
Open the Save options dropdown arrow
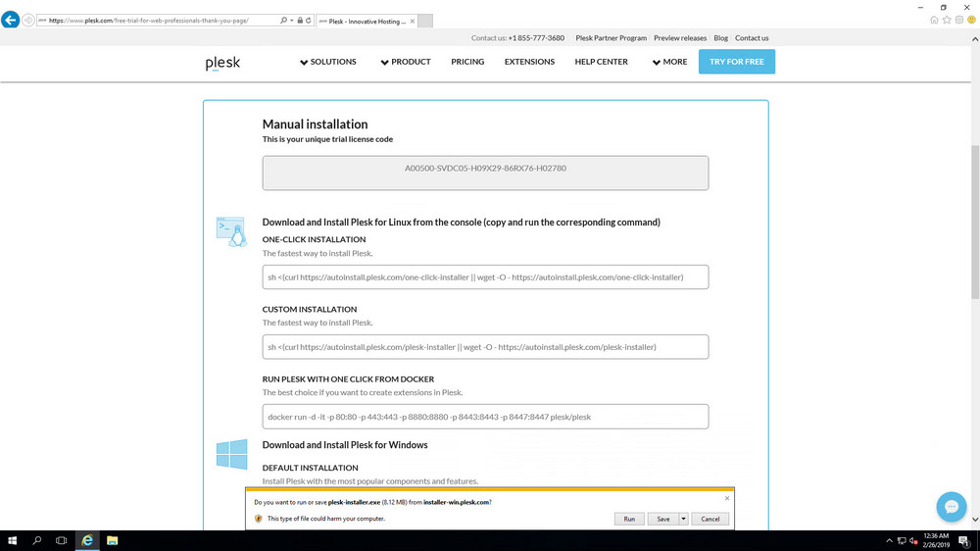[683, 519]
